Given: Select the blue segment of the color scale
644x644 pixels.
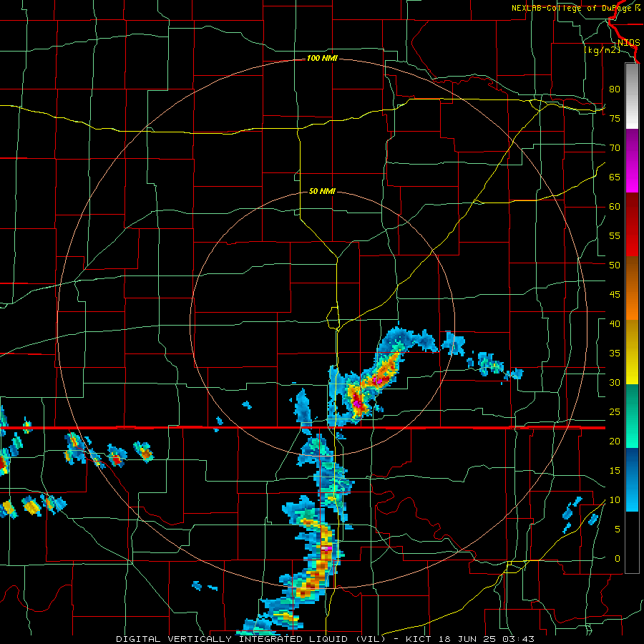Looking at the screenshot, I should tap(632, 479).
